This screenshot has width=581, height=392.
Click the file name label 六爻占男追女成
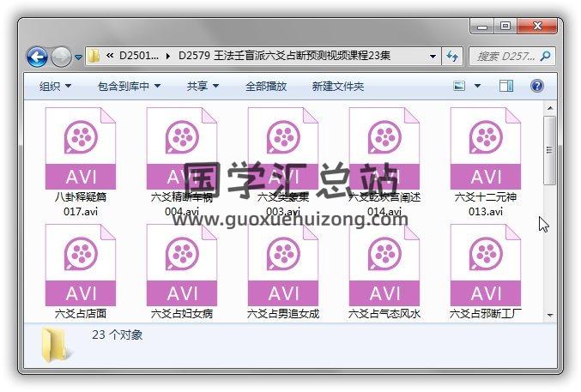pos(283,314)
